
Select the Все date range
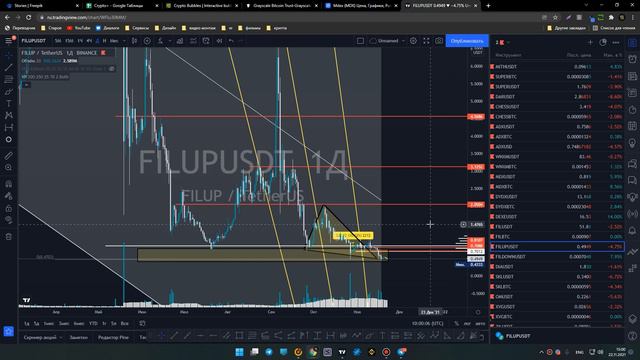124,323
